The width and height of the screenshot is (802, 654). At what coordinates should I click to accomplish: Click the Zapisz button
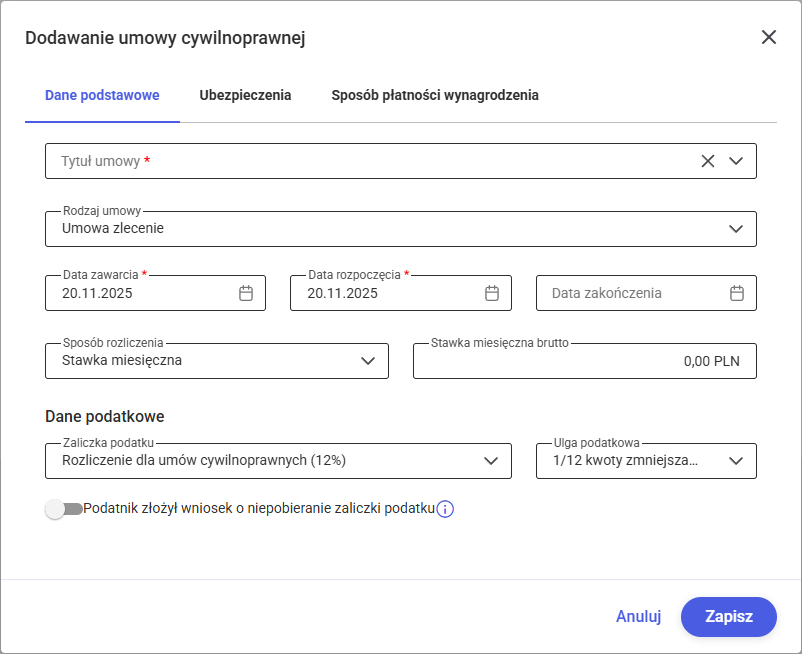pyautogui.click(x=728, y=617)
